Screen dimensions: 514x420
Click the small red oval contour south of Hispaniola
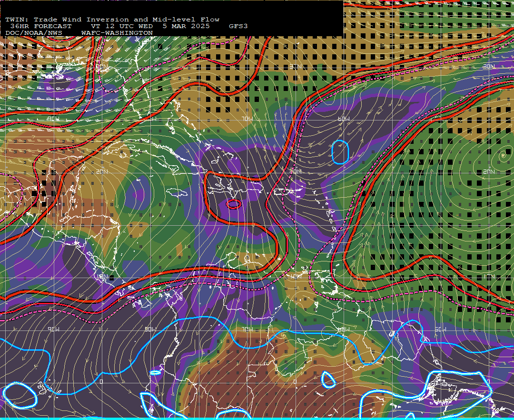(x=233, y=204)
